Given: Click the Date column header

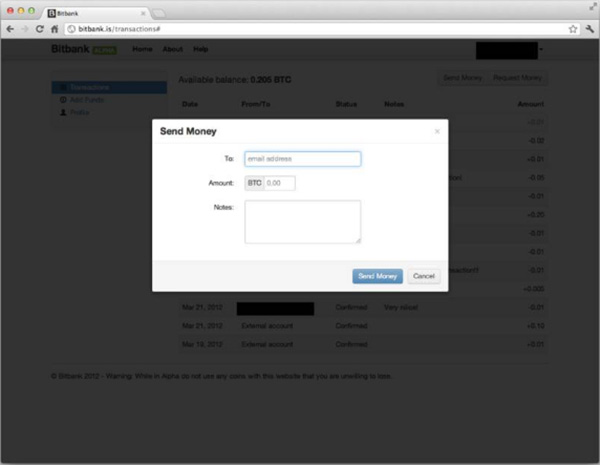Looking at the screenshot, I should [x=190, y=104].
